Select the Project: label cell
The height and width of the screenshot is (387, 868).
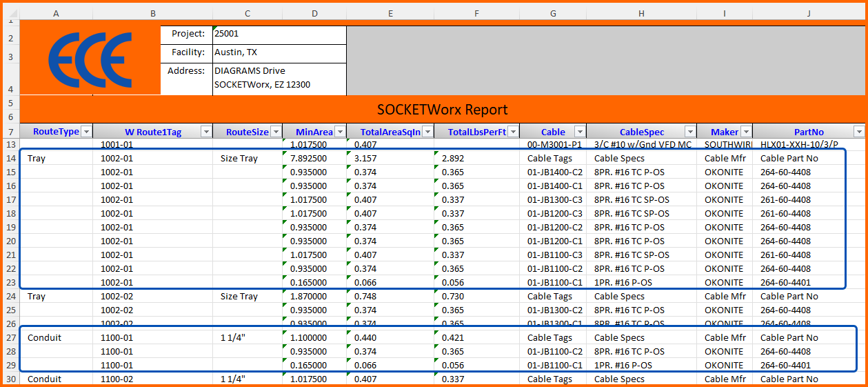pos(186,34)
